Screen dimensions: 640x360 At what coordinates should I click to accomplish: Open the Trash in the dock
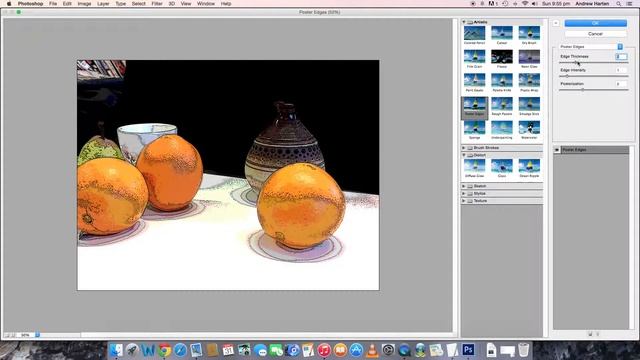[x=523, y=350]
